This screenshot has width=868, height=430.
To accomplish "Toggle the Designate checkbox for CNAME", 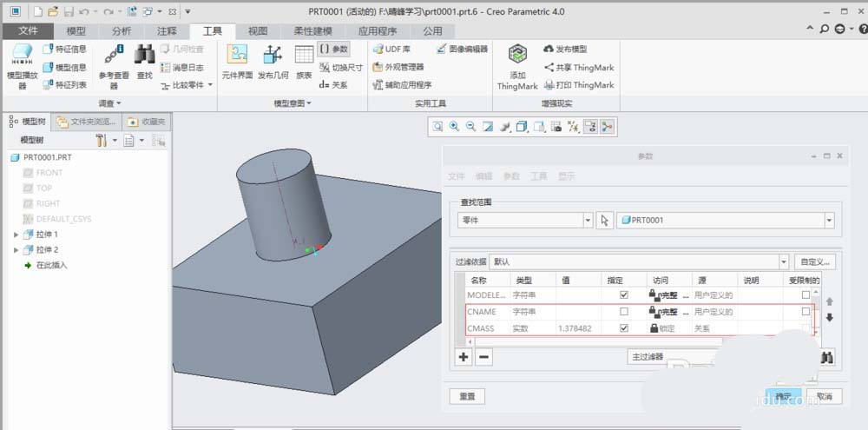I will tap(624, 312).
